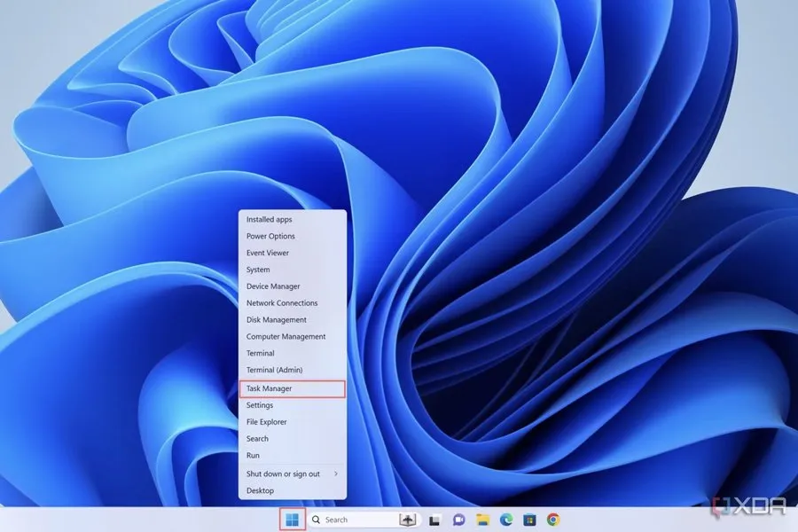This screenshot has width=798, height=532.
Task: Open Network Connections from the menu
Action: tap(282, 303)
